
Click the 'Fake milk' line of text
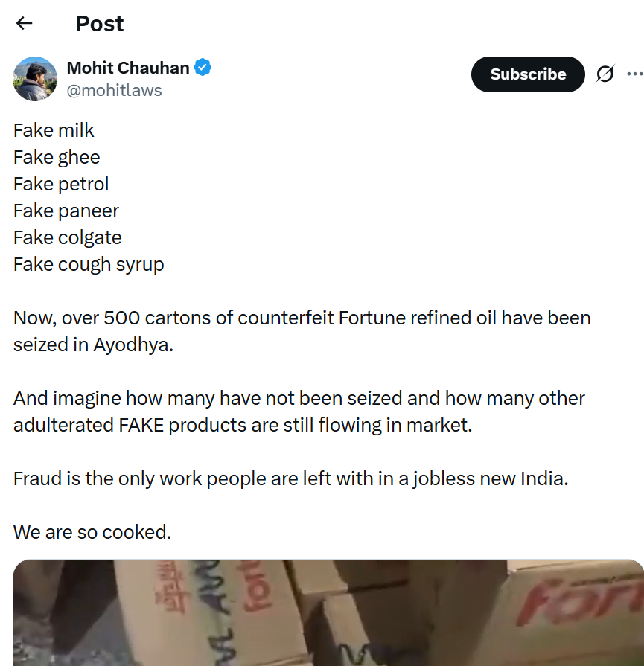[x=54, y=130]
